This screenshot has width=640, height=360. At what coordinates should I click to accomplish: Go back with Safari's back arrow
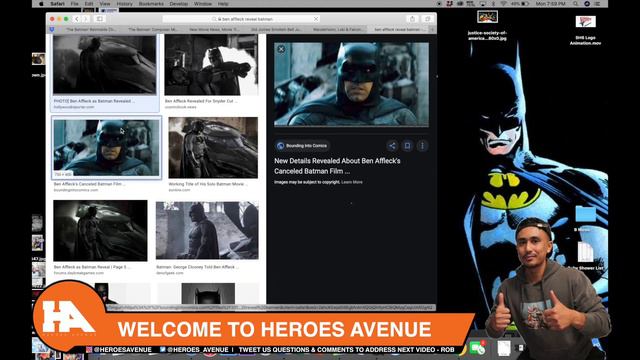76,19
